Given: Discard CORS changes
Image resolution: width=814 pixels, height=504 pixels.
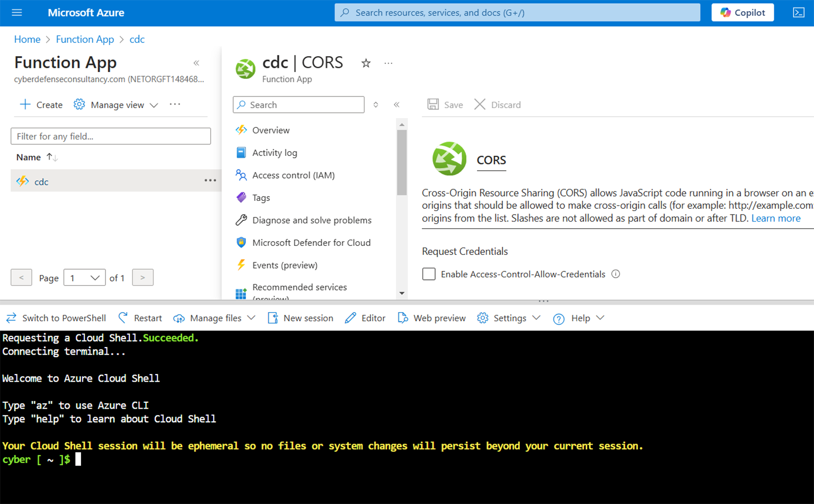Looking at the screenshot, I should tap(497, 104).
